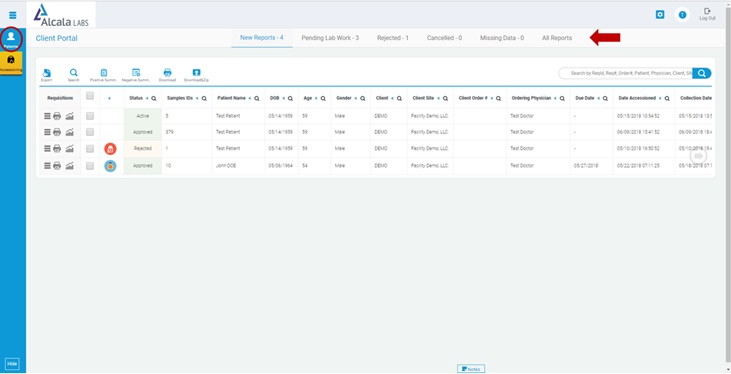The width and height of the screenshot is (731, 374).
Task: Click the Active status cell
Action: pyautogui.click(x=143, y=116)
